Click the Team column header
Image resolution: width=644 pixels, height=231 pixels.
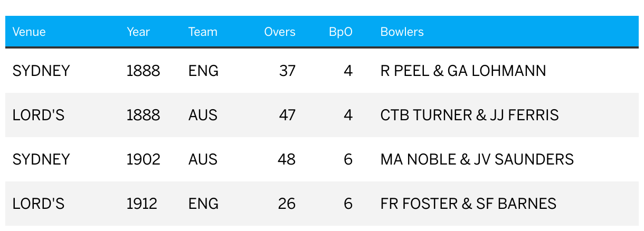coord(203,32)
